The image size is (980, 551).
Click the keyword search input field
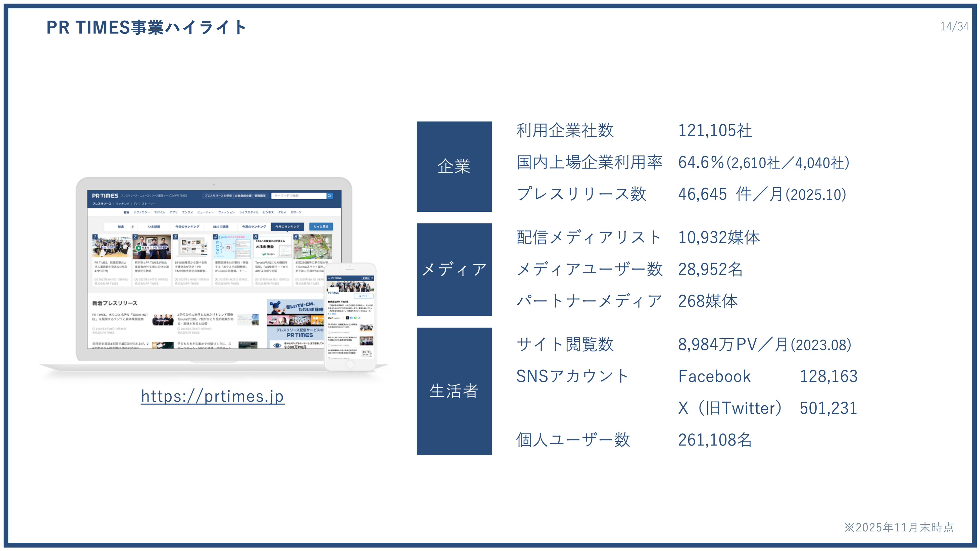point(299,195)
